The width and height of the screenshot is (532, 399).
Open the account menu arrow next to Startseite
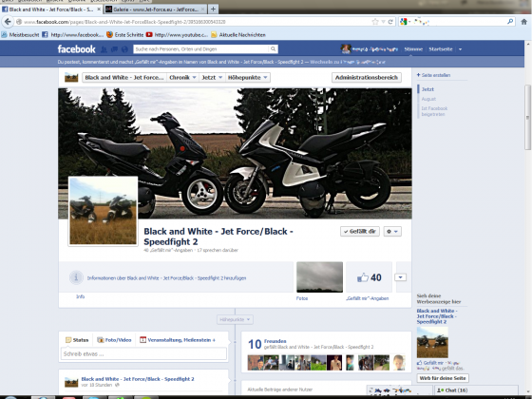[461, 49]
